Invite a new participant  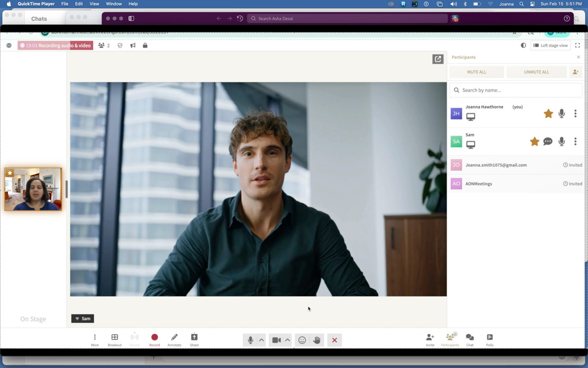[430, 339]
